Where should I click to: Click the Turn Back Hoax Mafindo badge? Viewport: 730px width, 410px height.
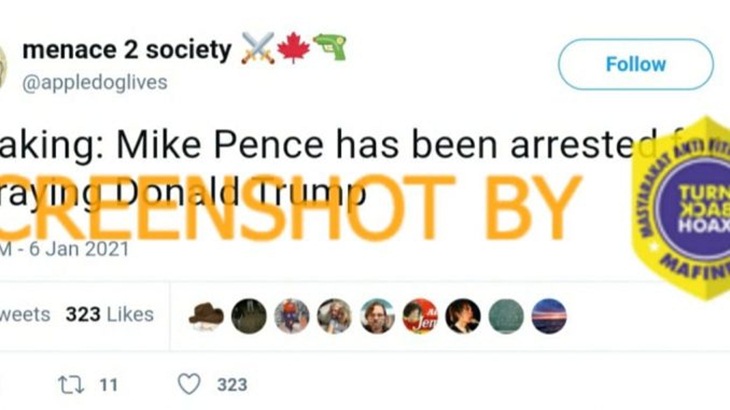click(x=678, y=206)
